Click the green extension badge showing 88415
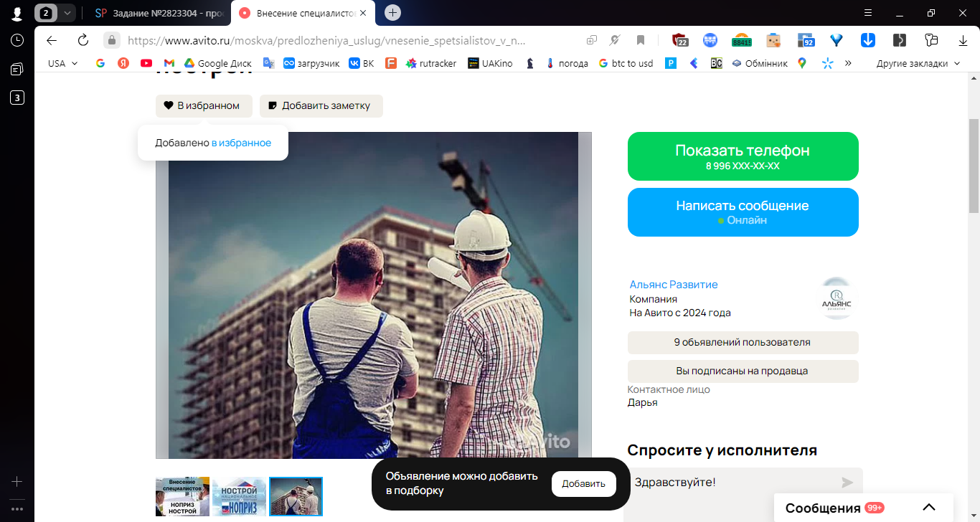 [x=741, y=40]
